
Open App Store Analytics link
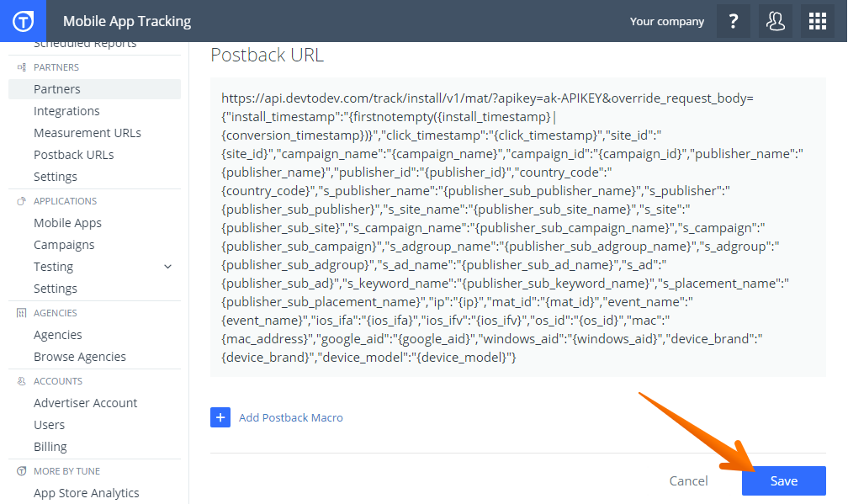86,493
